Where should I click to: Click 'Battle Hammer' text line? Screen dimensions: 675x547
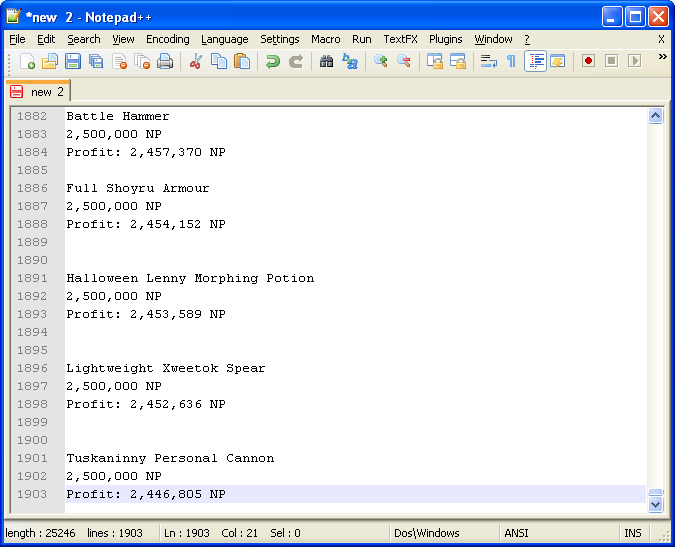[x=118, y=116]
